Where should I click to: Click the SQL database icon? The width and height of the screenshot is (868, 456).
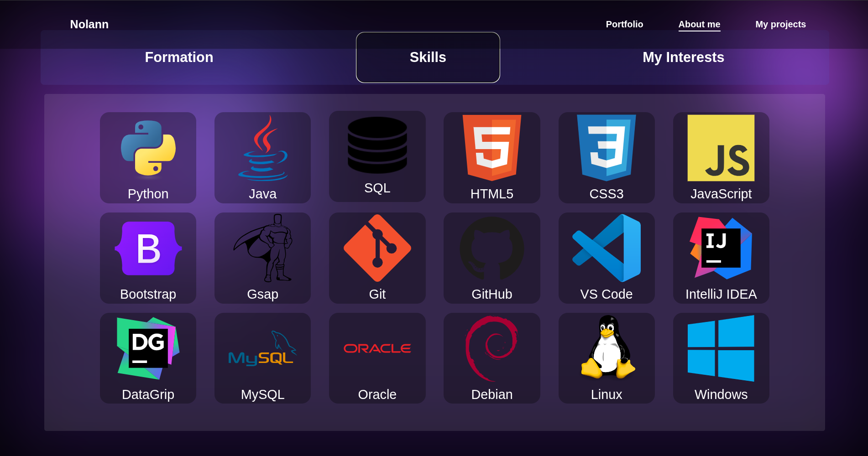point(377,145)
